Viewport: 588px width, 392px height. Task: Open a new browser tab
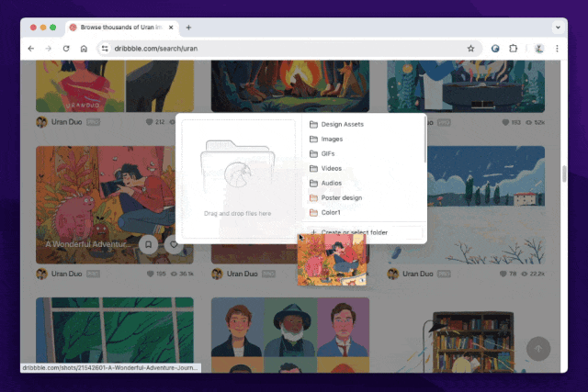[x=188, y=28]
